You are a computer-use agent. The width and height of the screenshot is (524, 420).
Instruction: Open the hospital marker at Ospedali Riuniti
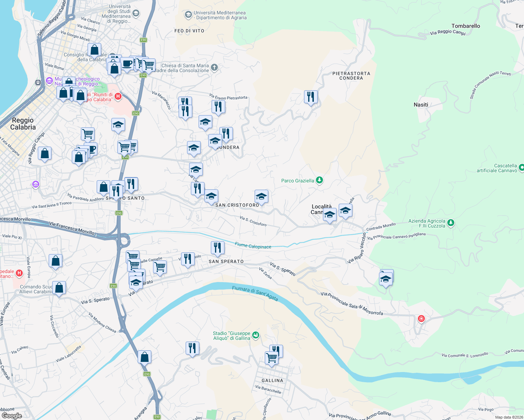(118, 97)
